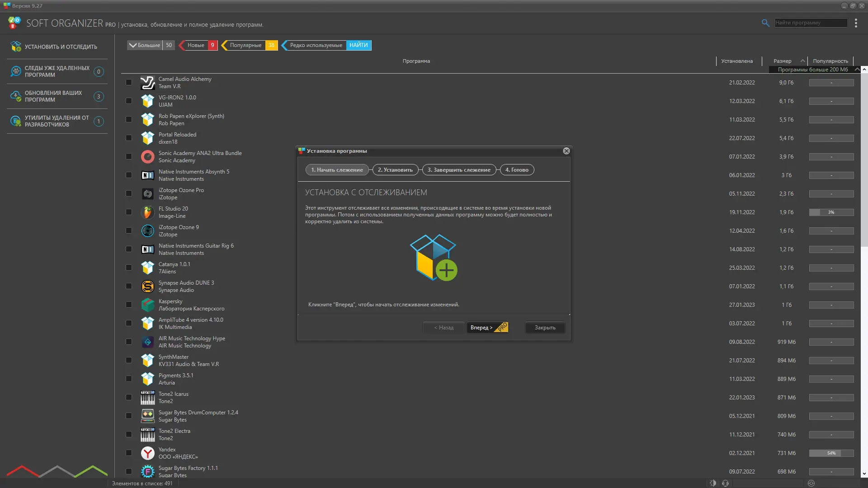Click the search magnifier icon
Screen dimensions: 868x488
[765, 23]
